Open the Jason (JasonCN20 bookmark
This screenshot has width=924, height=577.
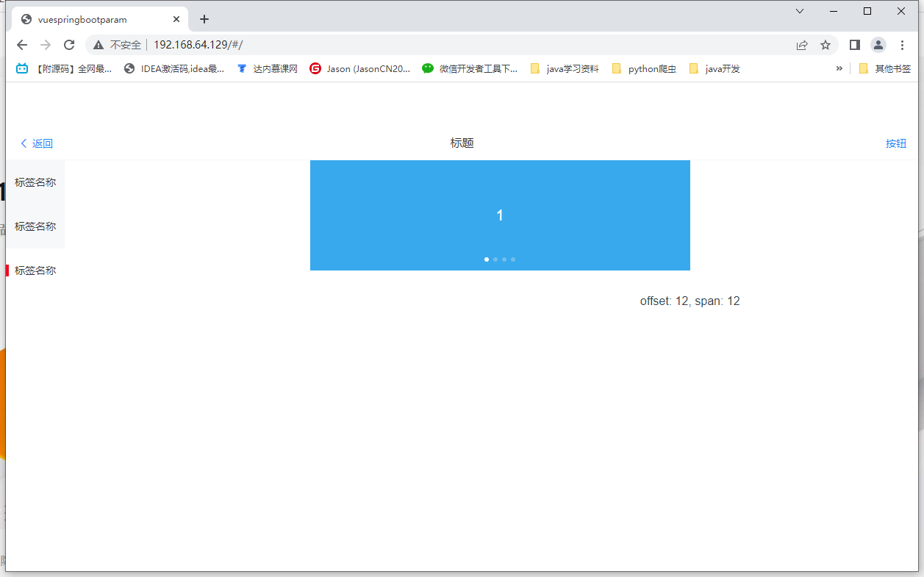pos(360,68)
